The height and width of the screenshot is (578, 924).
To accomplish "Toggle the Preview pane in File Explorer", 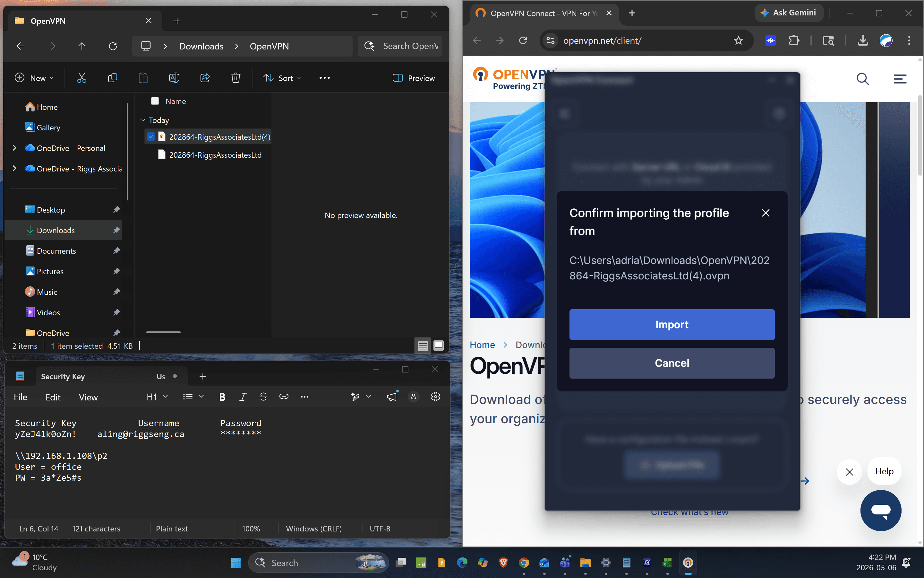I will coord(414,78).
